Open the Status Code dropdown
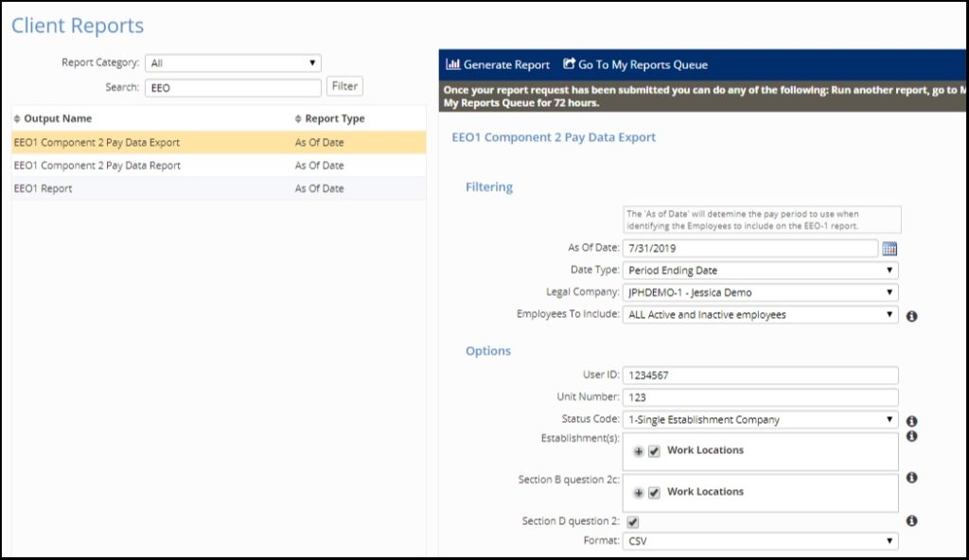Image resolution: width=969 pixels, height=560 pixels. (760, 420)
